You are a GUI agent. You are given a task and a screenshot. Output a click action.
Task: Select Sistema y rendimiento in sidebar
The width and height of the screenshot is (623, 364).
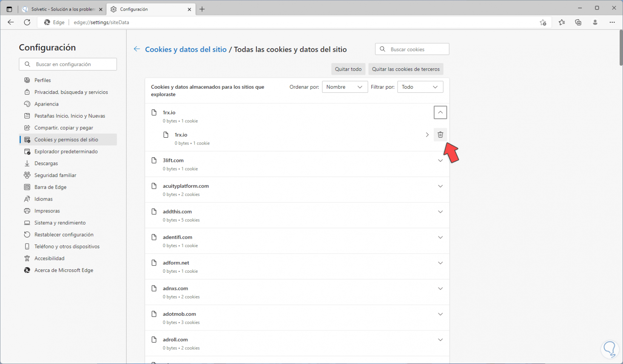tap(60, 223)
